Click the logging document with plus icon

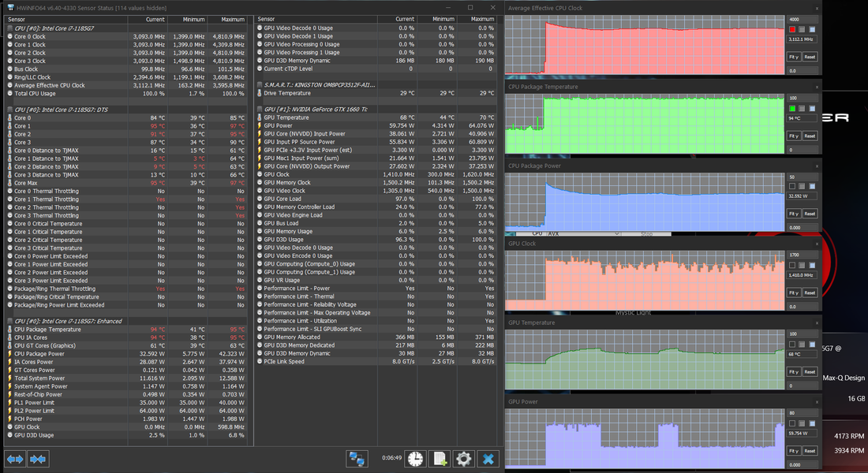point(440,459)
